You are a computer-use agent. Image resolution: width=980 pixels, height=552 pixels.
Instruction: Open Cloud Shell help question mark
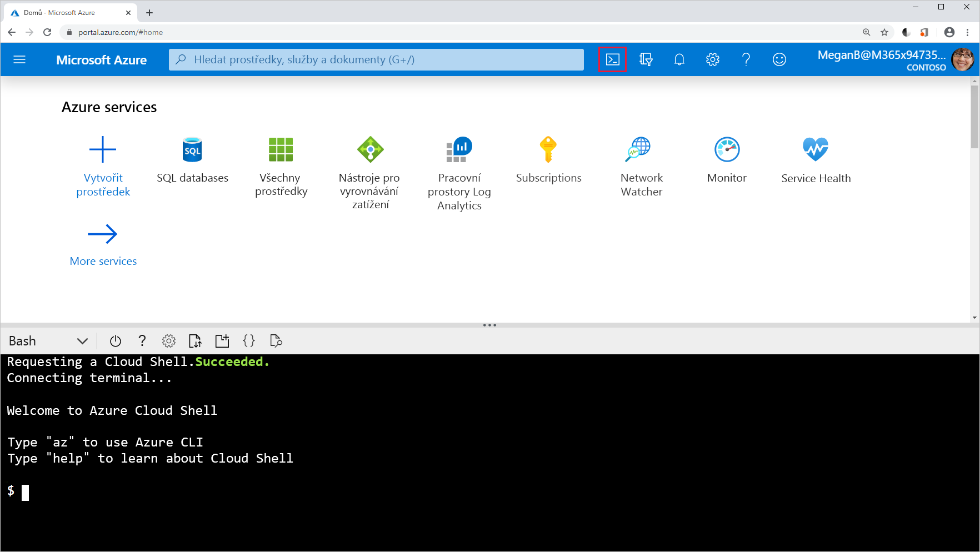142,340
